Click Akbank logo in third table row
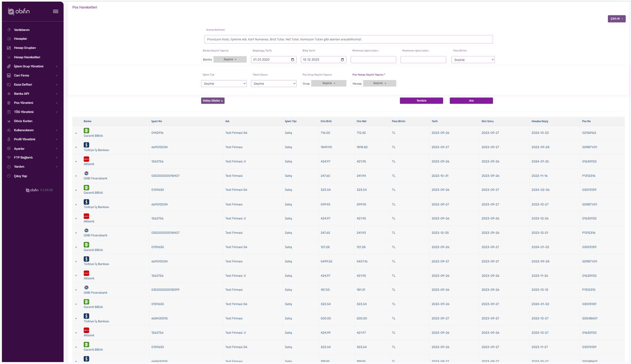The width and height of the screenshot is (631, 364). pyautogui.click(x=86, y=159)
